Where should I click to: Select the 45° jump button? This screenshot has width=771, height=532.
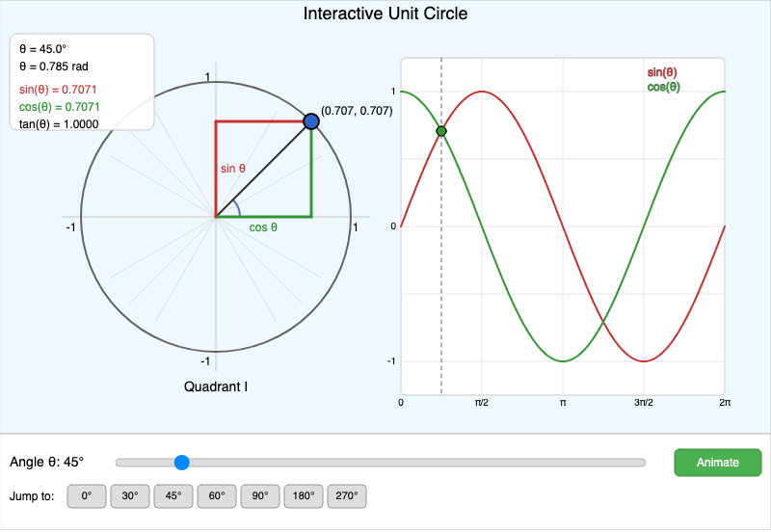click(173, 495)
